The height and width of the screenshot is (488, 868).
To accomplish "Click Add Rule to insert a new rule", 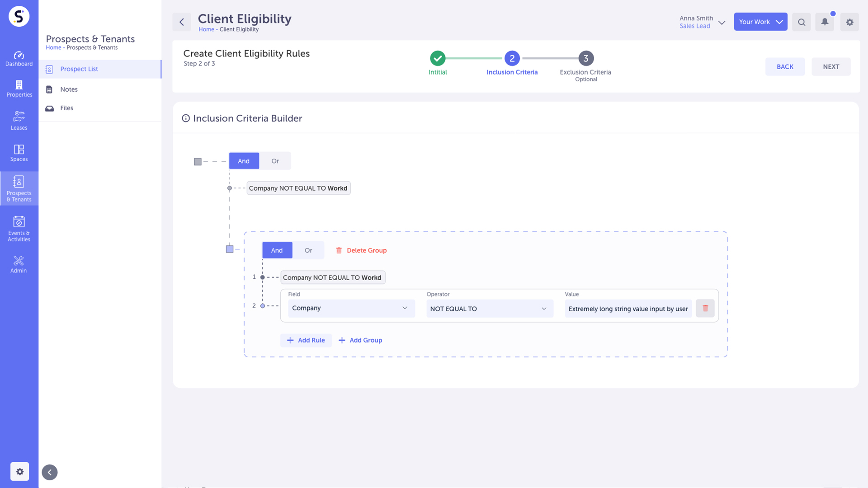I will tap(306, 340).
